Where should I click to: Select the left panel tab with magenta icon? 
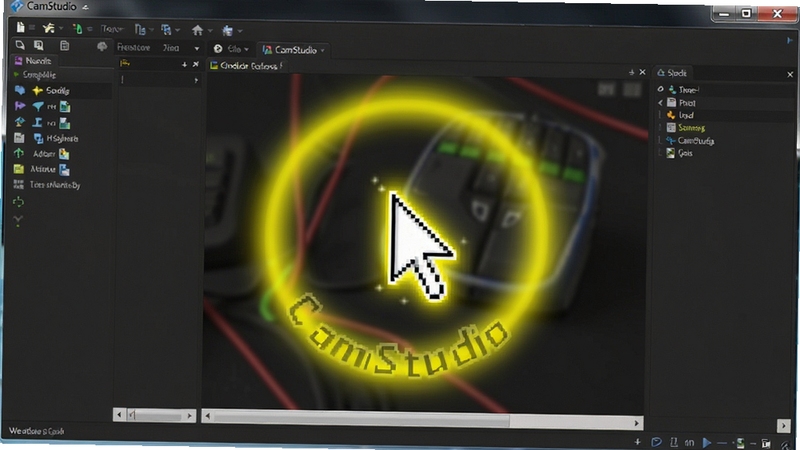[33, 61]
